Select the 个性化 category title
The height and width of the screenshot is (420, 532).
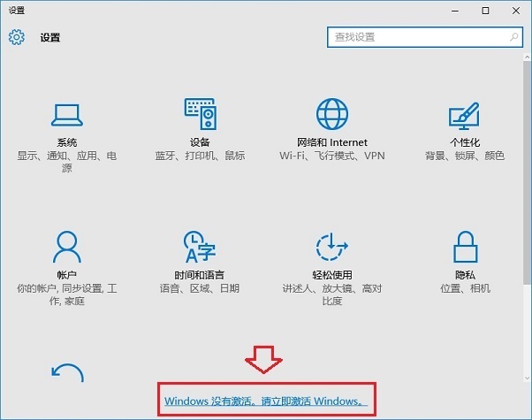point(465,142)
